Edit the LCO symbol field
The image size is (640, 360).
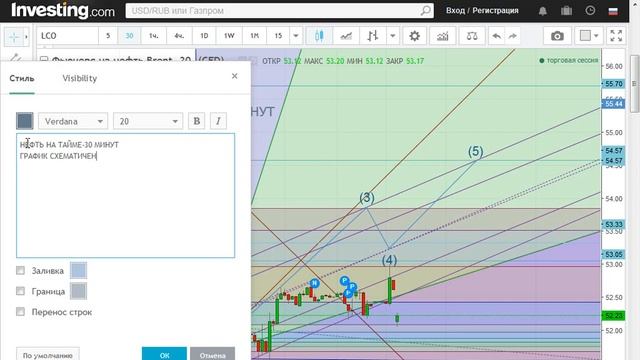(68, 36)
